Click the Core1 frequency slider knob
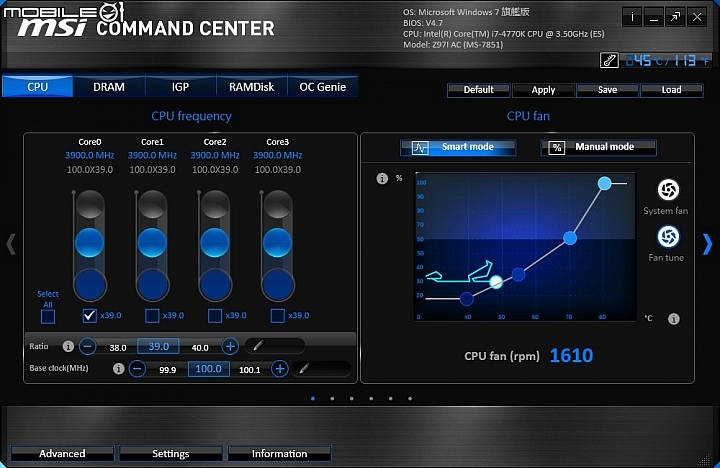This screenshot has width=720, height=468. pyautogui.click(x=152, y=242)
